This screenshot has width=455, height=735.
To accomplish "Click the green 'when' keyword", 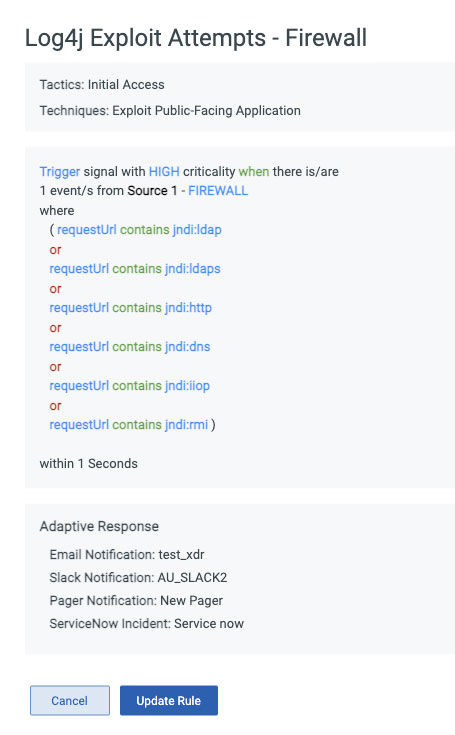I will [254, 172].
